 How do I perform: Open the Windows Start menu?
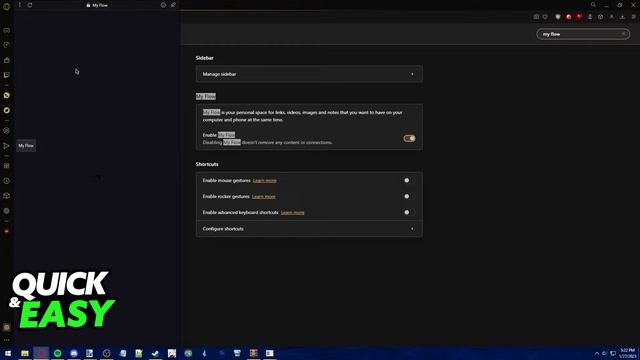(8, 353)
